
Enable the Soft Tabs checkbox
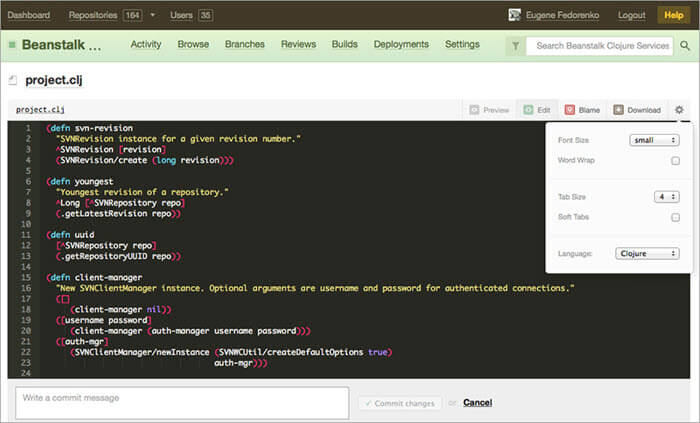[x=675, y=217]
